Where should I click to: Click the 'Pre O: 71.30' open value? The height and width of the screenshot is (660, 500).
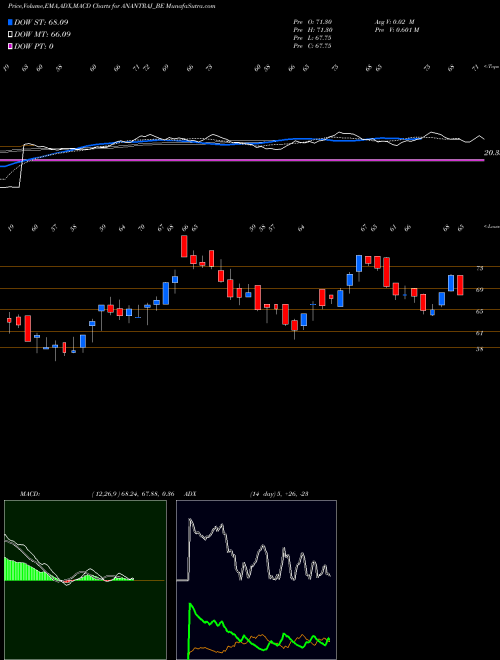314,22
